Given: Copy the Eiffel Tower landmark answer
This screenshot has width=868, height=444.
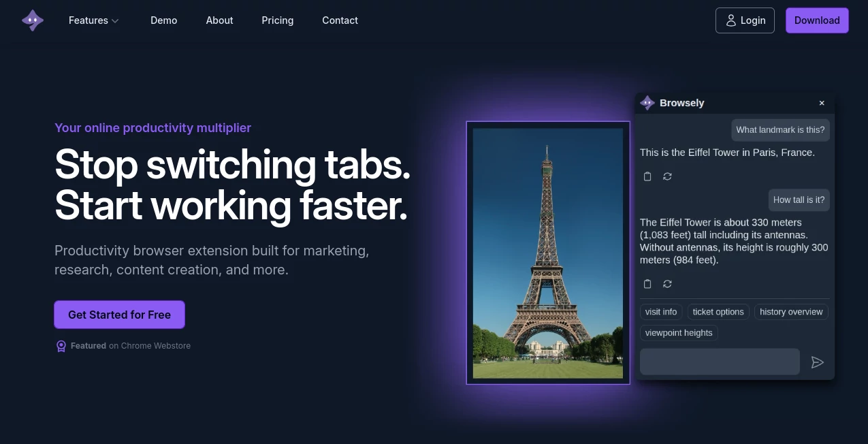Looking at the screenshot, I should (647, 176).
